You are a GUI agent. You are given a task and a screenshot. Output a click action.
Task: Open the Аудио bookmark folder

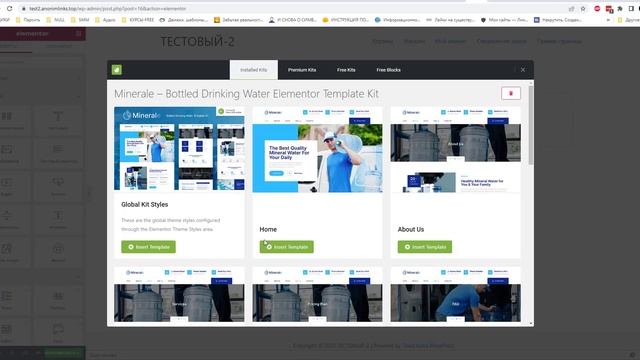coord(105,20)
